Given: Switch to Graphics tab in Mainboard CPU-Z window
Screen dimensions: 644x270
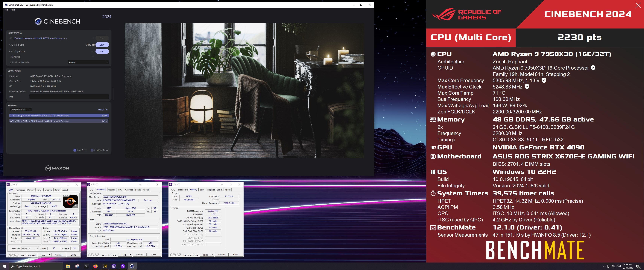Looking at the screenshot, I should pos(129,190).
